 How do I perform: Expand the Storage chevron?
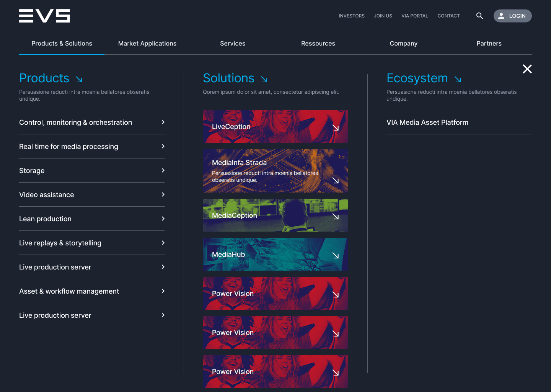click(x=163, y=170)
